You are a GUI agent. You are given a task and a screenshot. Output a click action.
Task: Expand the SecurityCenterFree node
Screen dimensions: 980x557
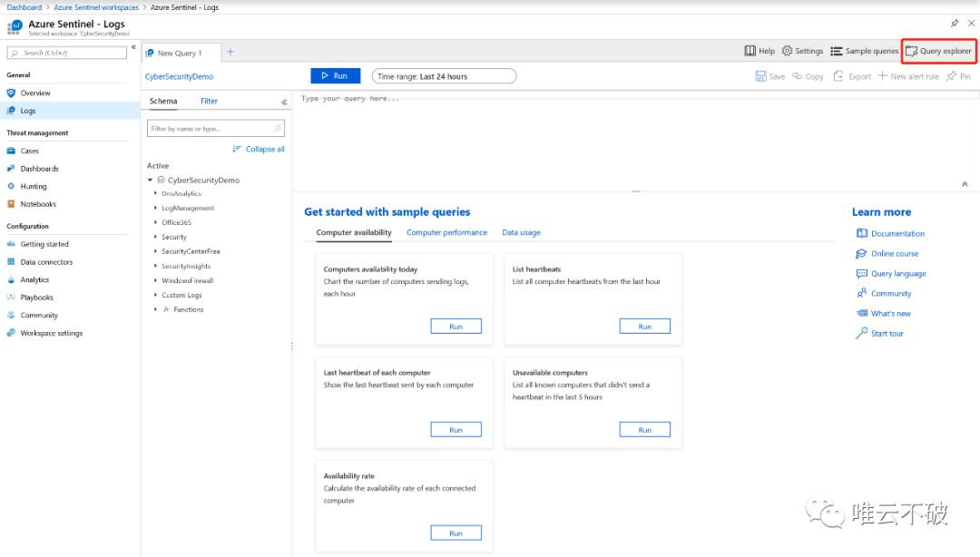coord(156,250)
